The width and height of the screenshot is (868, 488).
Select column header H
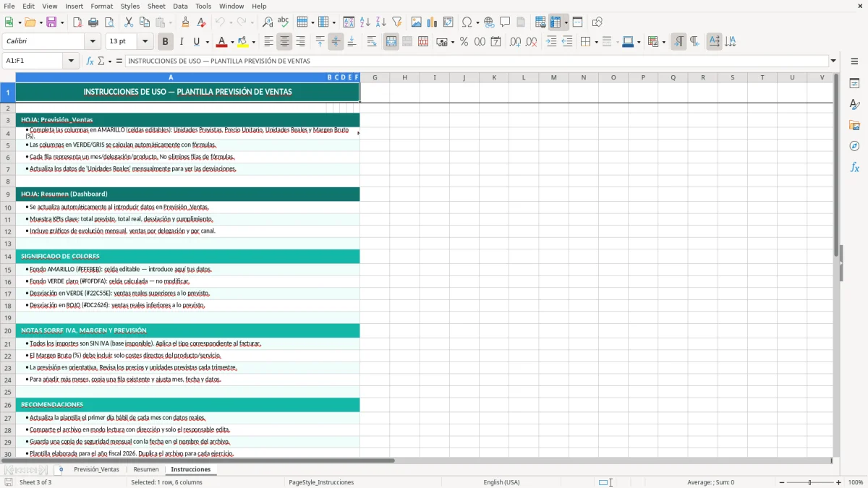[404, 77]
